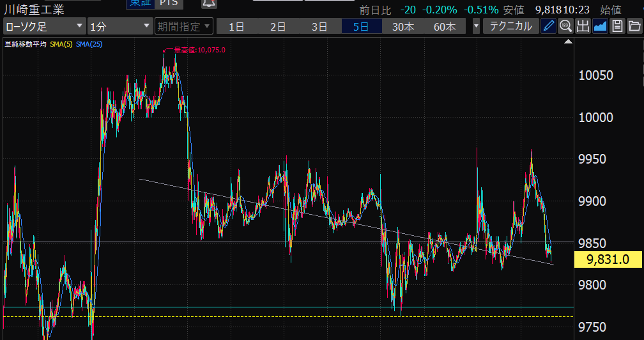The height and width of the screenshot is (340, 644).
Task: Select the 5日 period toggle
Action: coord(361,26)
